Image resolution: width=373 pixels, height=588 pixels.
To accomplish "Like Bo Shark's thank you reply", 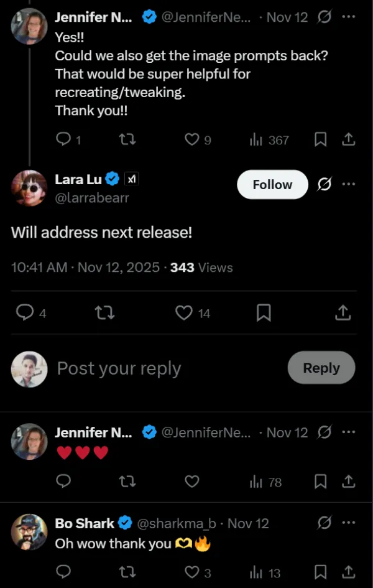I will 192,572.
